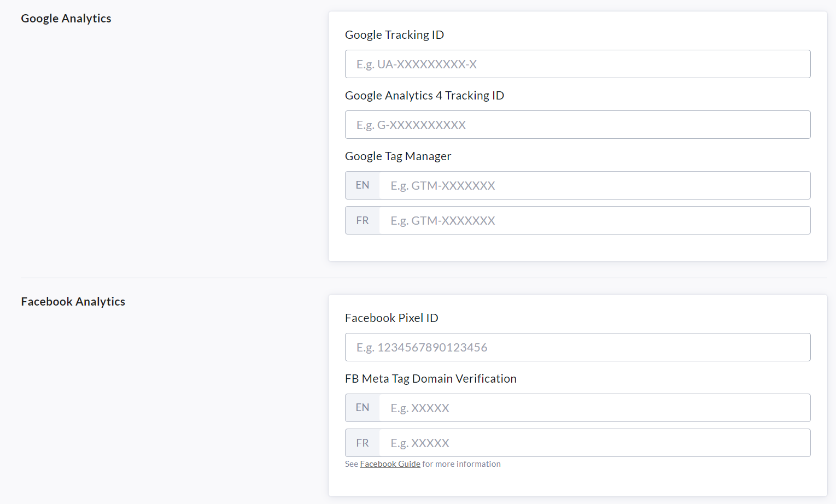
Task: Click the FB Meta Tag Domain Verification label
Action: click(431, 379)
